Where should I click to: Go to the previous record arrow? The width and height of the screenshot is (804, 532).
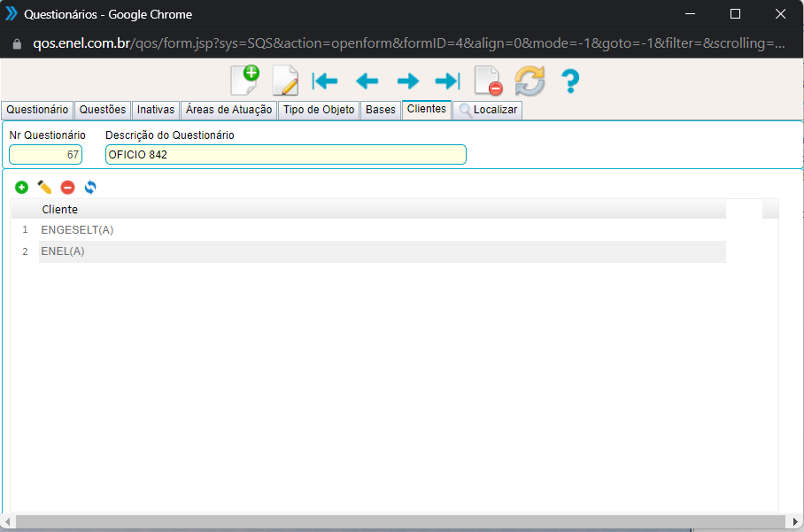coord(367,81)
